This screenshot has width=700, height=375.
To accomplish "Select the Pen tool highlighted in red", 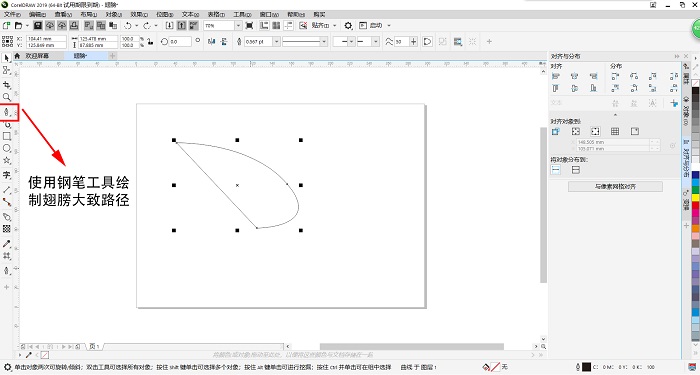I will pyautogui.click(x=7, y=112).
